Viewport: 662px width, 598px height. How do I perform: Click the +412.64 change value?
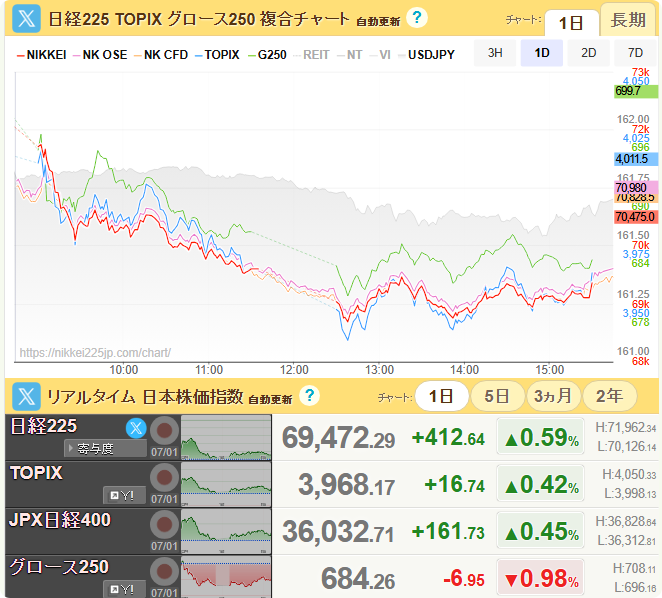[x=448, y=438]
